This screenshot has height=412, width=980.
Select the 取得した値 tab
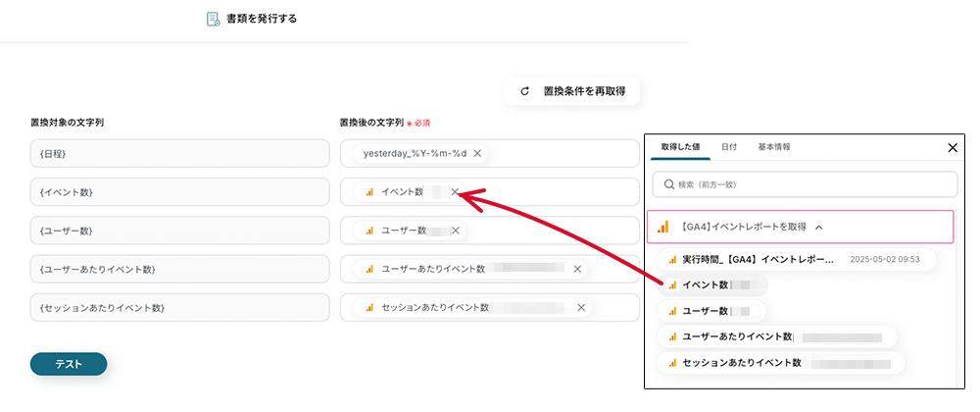click(680, 147)
